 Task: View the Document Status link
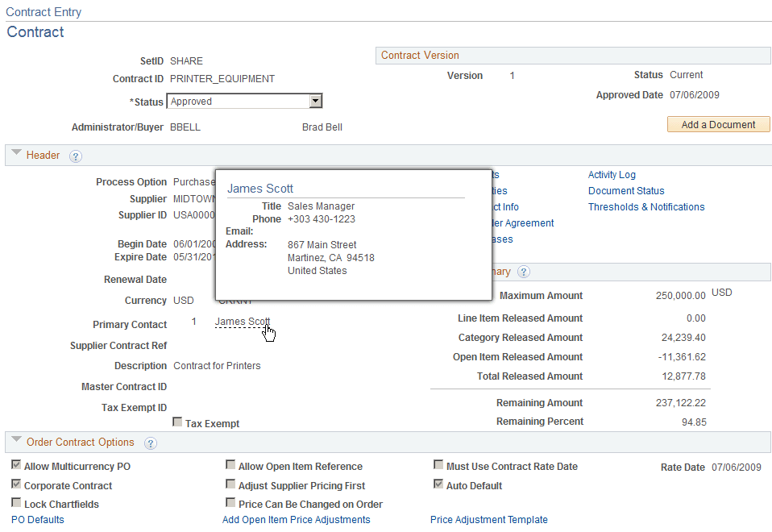pos(626,190)
